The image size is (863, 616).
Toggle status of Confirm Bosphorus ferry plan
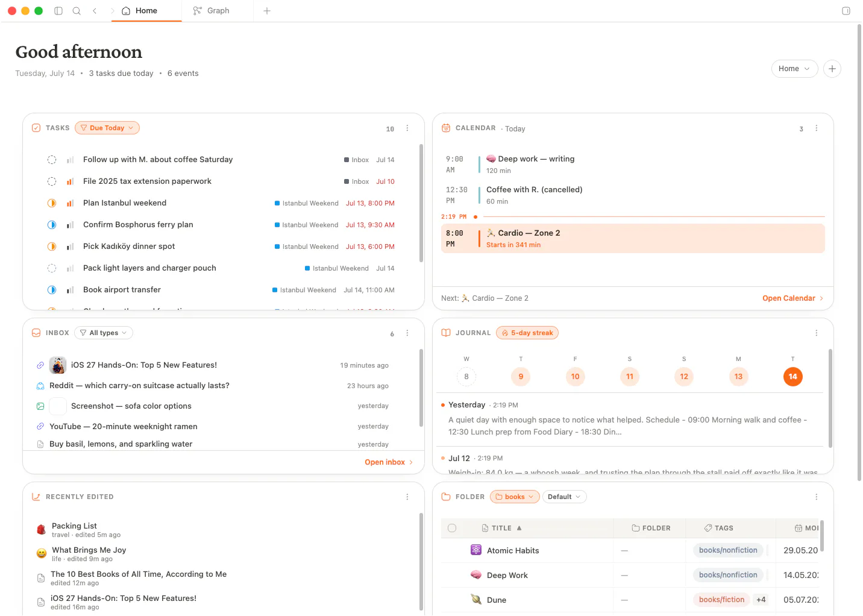(52, 225)
